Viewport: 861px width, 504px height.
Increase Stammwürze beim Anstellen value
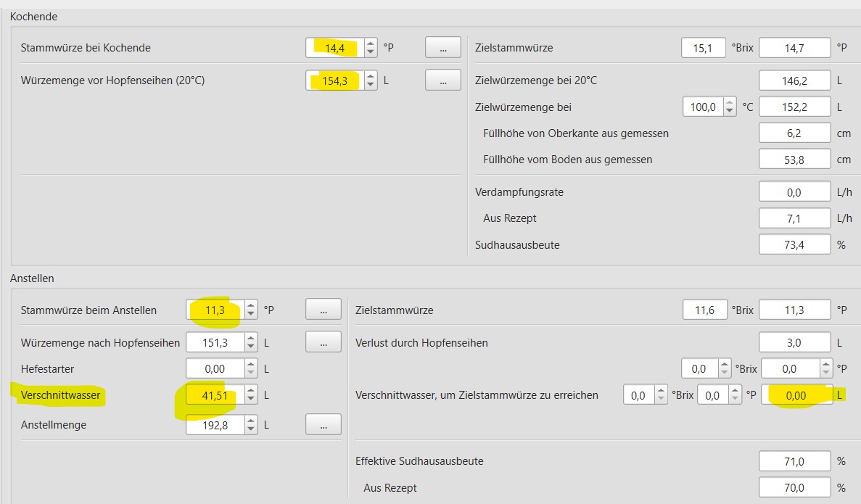click(x=251, y=306)
